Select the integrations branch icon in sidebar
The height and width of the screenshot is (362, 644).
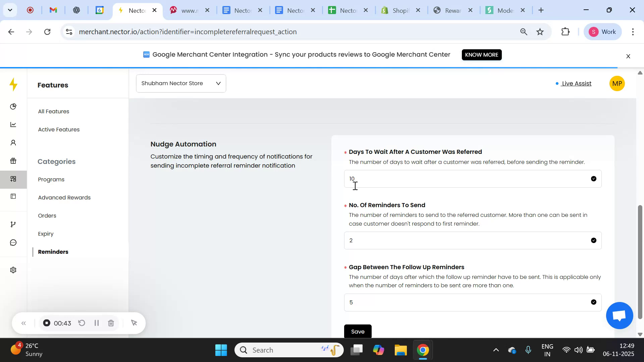[13, 224]
